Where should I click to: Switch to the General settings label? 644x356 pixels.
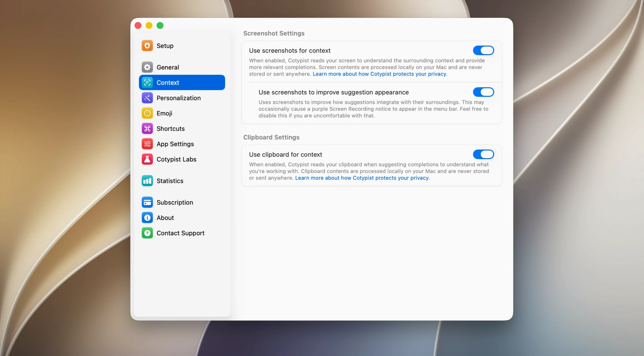pyautogui.click(x=168, y=67)
